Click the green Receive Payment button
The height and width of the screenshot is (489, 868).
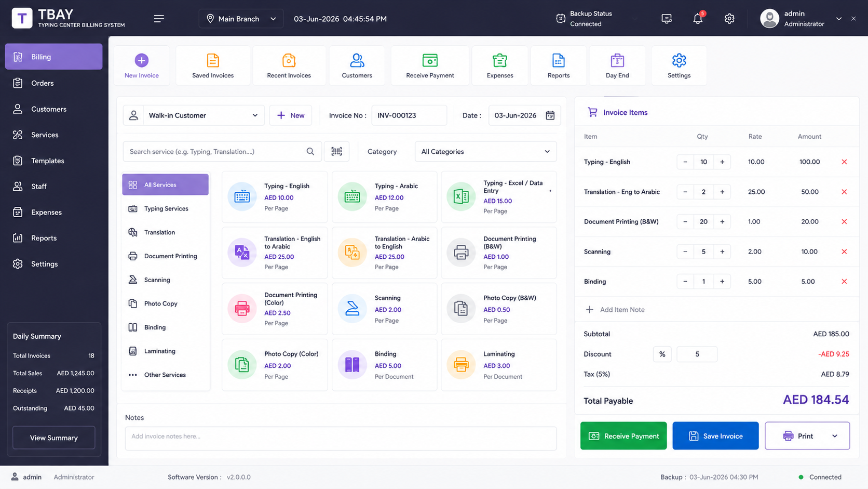623,436
